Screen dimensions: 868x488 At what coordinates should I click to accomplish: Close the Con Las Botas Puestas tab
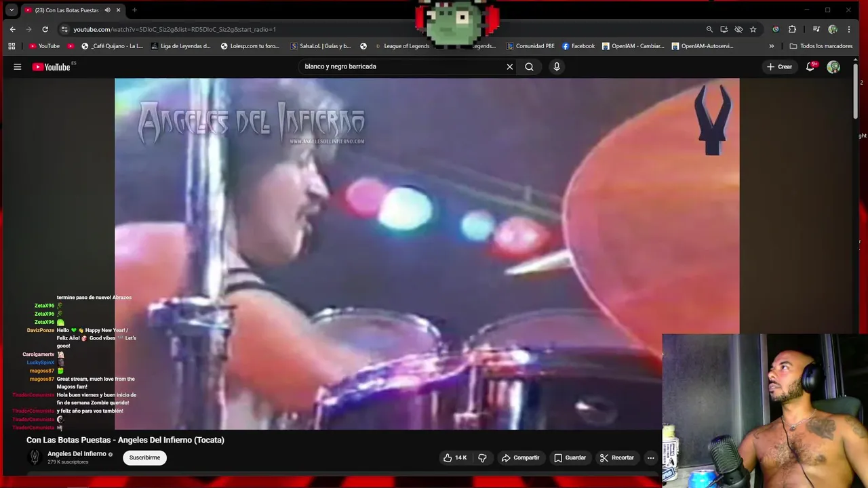[119, 10]
